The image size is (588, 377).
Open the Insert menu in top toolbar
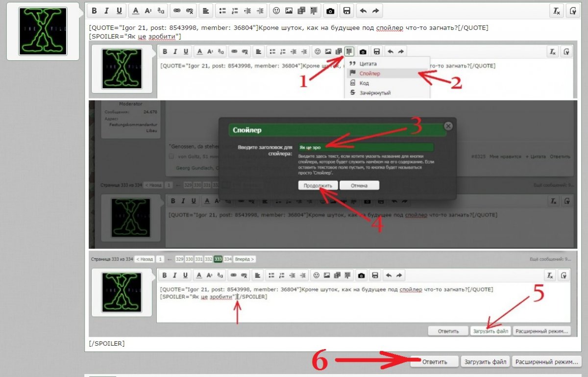(x=314, y=10)
